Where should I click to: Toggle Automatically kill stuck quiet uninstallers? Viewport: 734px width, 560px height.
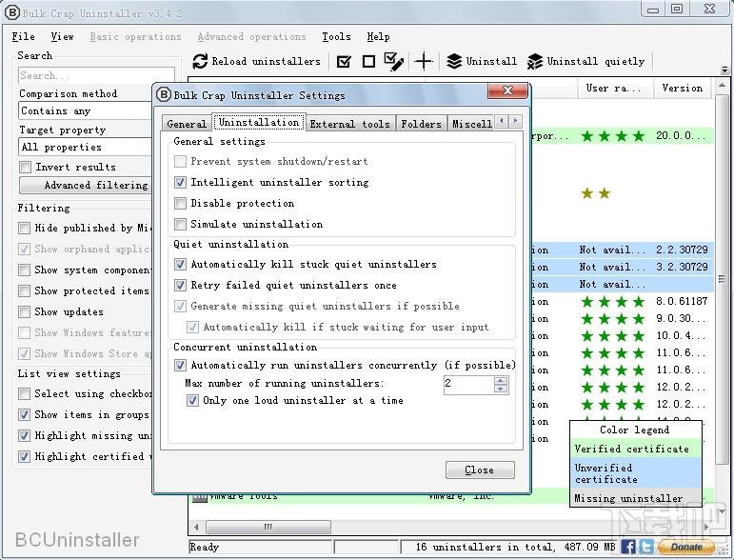tap(180, 264)
